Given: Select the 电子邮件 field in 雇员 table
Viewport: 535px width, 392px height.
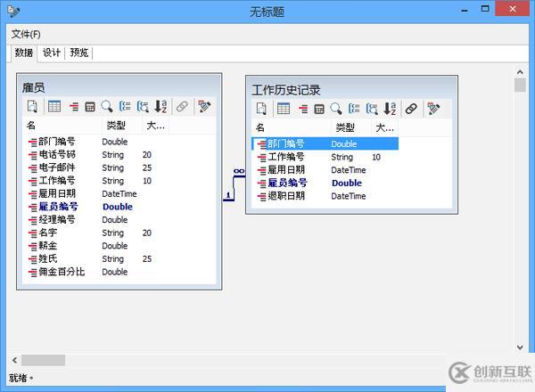Looking at the screenshot, I should [57, 167].
